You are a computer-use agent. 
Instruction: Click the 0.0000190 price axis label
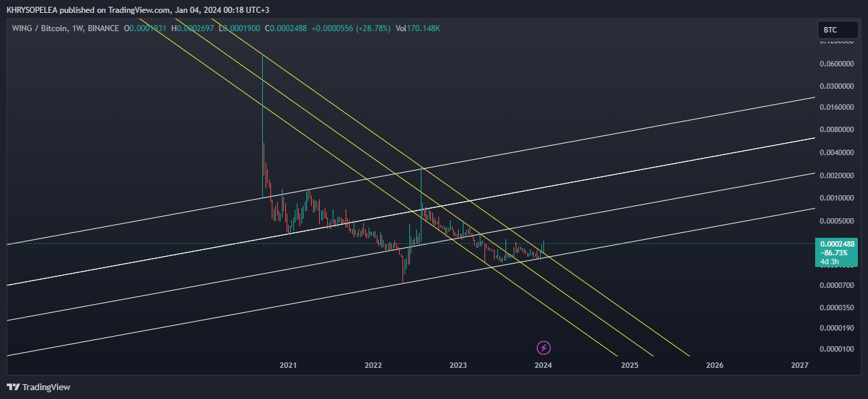tap(837, 329)
